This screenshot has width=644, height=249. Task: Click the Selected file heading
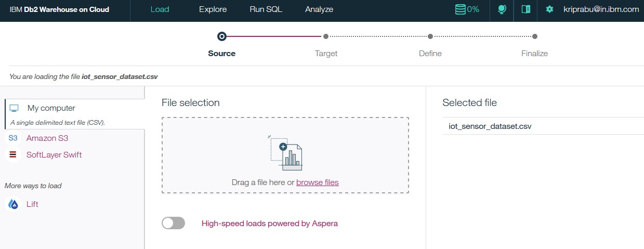pyautogui.click(x=470, y=103)
